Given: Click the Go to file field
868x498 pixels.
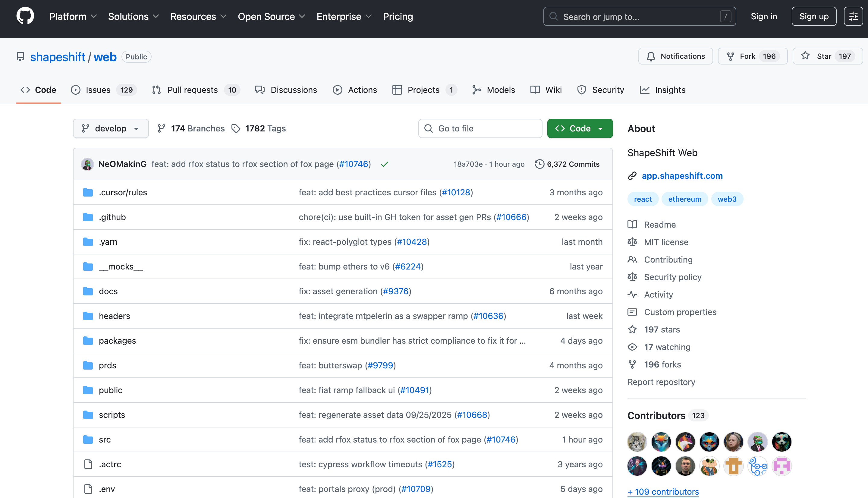Looking at the screenshot, I should pyautogui.click(x=480, y=129).
